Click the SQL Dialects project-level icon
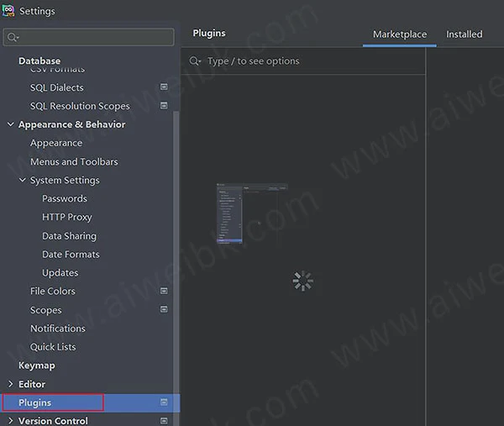Screen dimensions: 504x426 pyautogui.click(x=164, y=87)
